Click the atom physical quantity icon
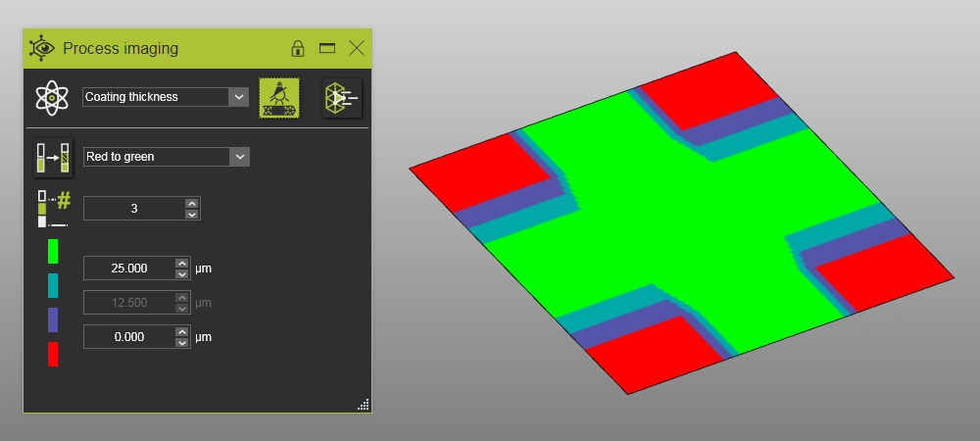 pos(50,97)
